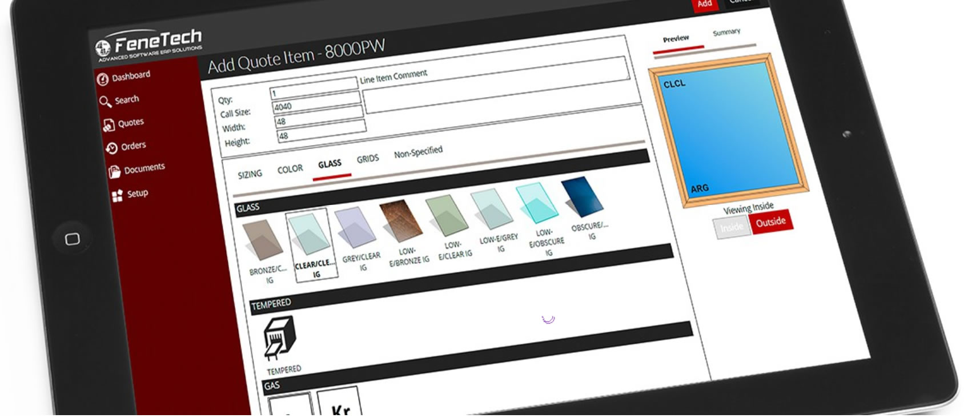
Task: Select the Bronze/Clear IG glass icon
Action: coord(262,240)
